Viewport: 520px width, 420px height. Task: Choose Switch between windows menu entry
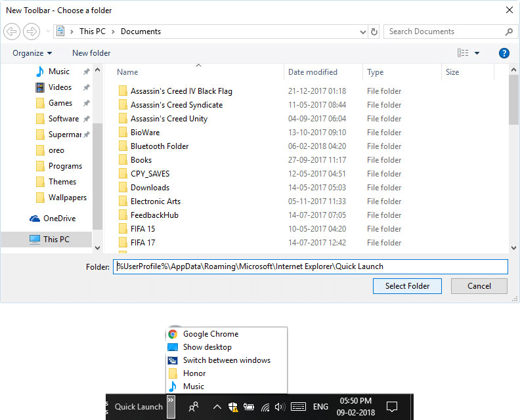(227, 360)
